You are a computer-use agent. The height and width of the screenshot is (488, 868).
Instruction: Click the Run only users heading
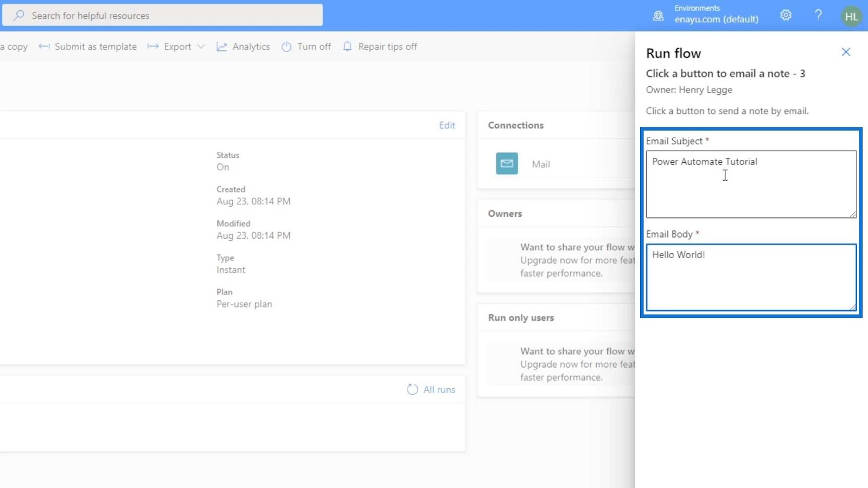521,318
